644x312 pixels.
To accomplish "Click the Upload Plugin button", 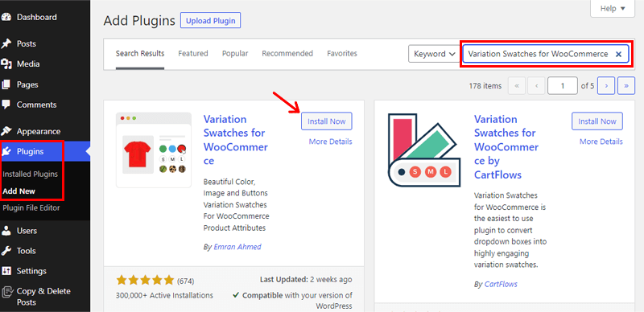I will (210, 21).
